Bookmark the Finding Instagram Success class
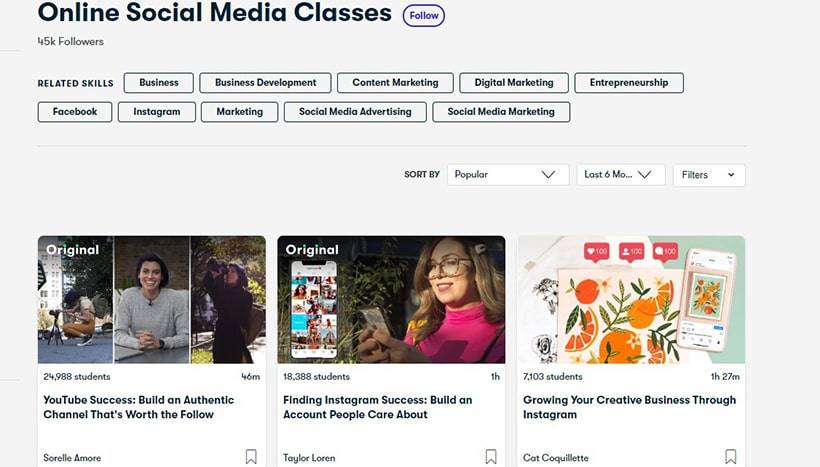 pyautogui.click(x=491, y=457)
